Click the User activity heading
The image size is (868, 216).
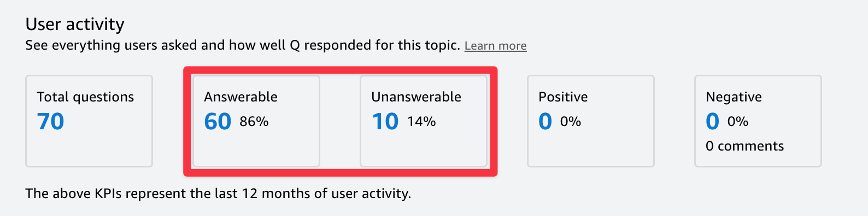[75, 24]
